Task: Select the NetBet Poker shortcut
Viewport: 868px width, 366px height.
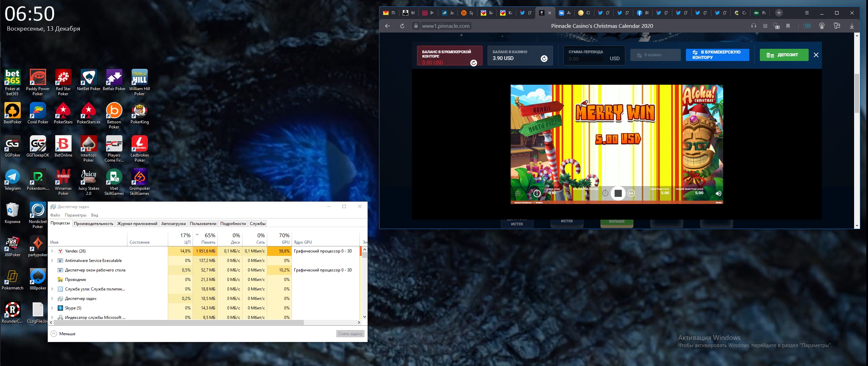Action: tap(88, 80)
